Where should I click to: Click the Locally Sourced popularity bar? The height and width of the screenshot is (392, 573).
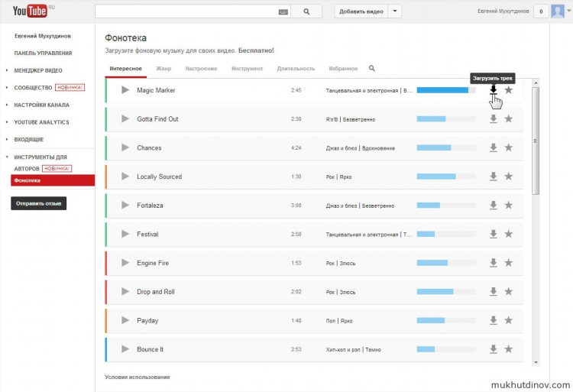coord(446,177)
